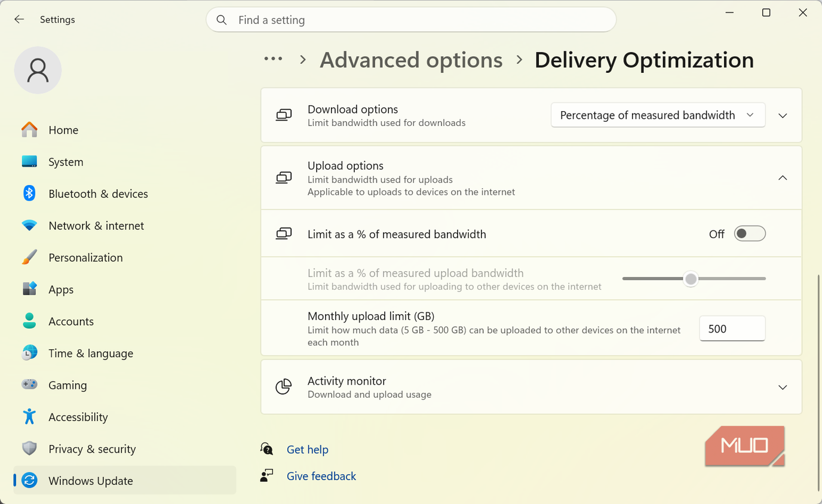This screenshot has height=504, width=822.
Task: Select Windows Update in sidebar
Action: click(x=124, y=481)
